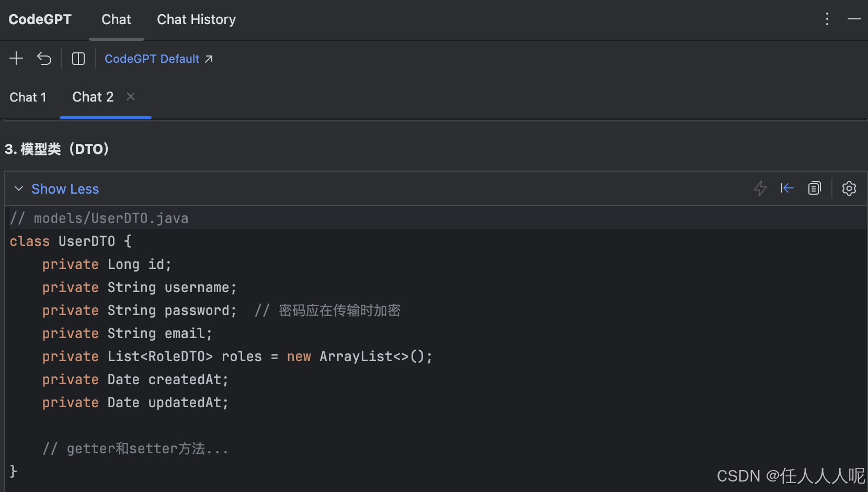Click the getter和setter方法 comment

point(135,449)
